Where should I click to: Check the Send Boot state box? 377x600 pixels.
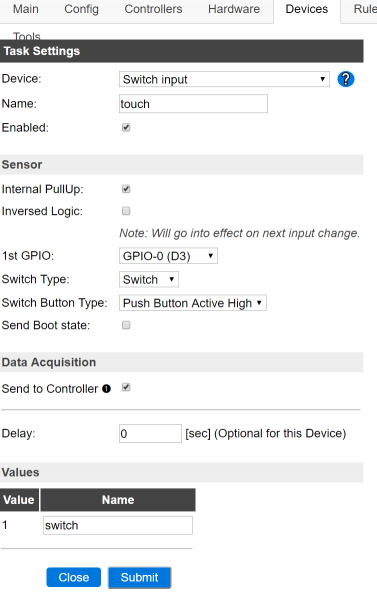click(x=126, y=325)
